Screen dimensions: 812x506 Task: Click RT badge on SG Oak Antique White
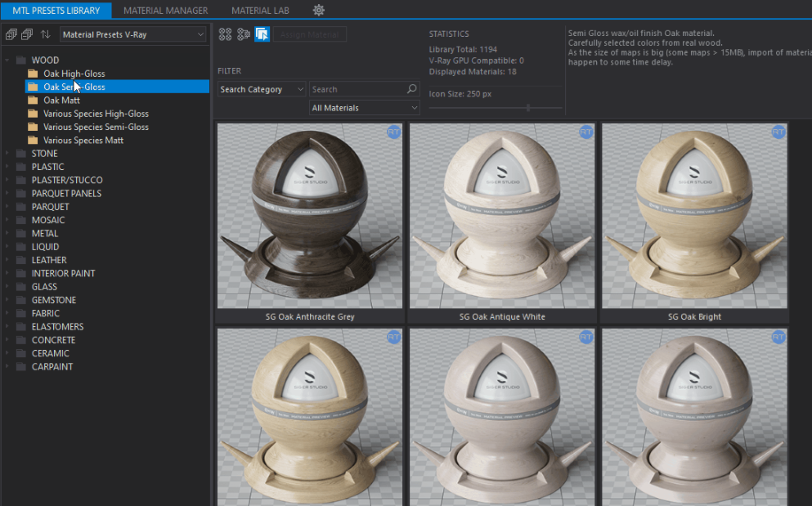[x=585, y=132]
